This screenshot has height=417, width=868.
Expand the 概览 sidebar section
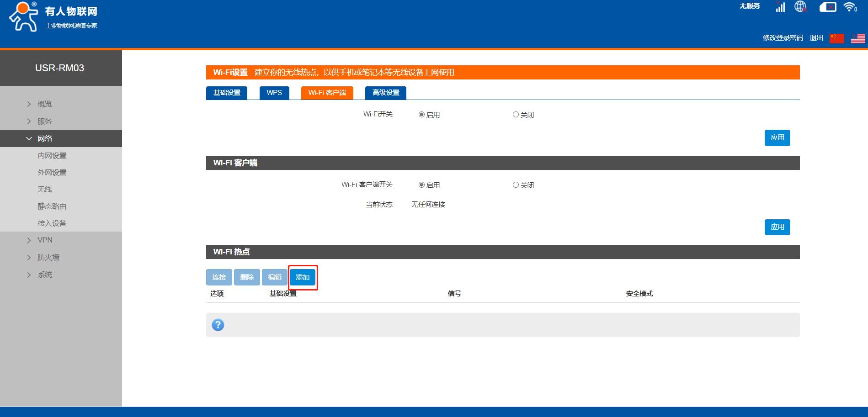point(45,104)
